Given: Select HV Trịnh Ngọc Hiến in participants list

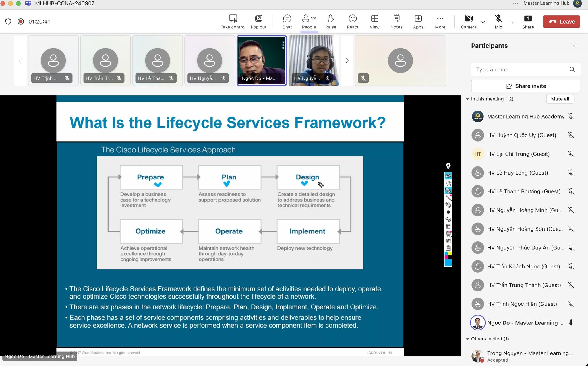Looking at the screenshot, I should point(523,304).
